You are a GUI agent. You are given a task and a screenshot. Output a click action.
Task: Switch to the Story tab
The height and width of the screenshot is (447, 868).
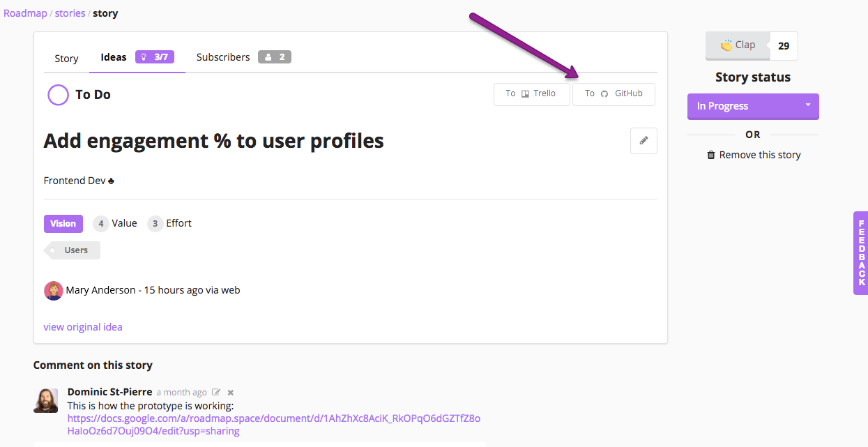(66, 59)
